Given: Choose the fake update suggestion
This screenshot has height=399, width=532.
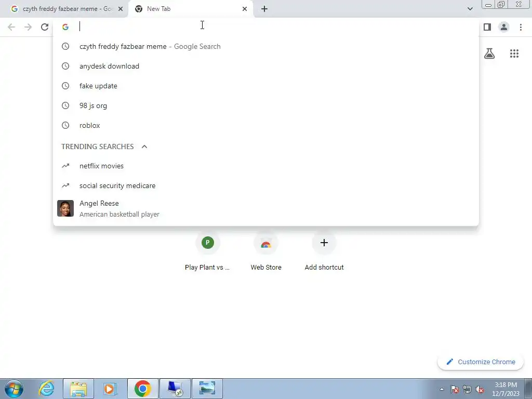Looking at the screenshot, I should pyautogui.click(x=266, y=86).
